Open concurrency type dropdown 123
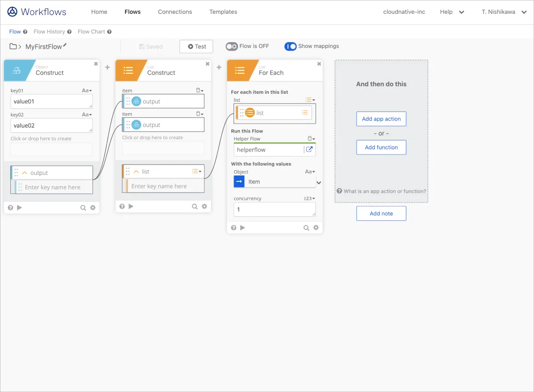 click(310, 198)
